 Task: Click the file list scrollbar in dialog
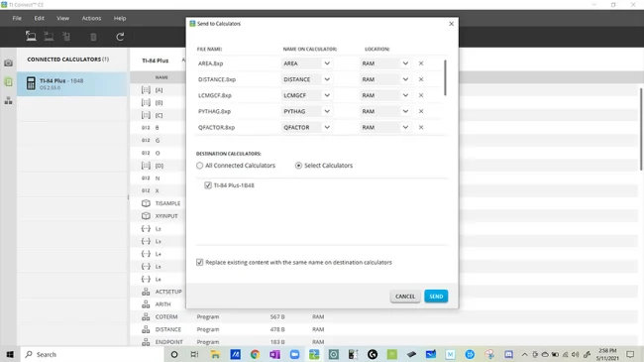(x=445, y=77)
